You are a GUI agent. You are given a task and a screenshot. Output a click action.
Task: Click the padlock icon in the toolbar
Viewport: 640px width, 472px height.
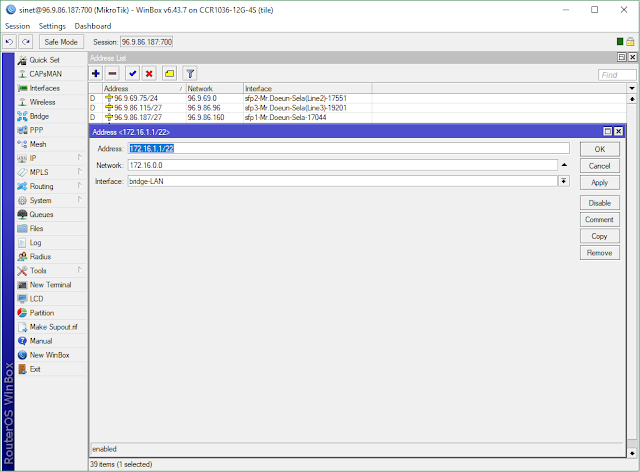630,41
